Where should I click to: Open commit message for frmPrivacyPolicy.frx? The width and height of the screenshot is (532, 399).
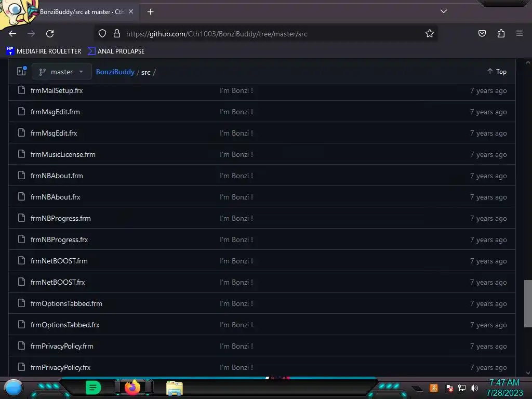coord(236,367)
